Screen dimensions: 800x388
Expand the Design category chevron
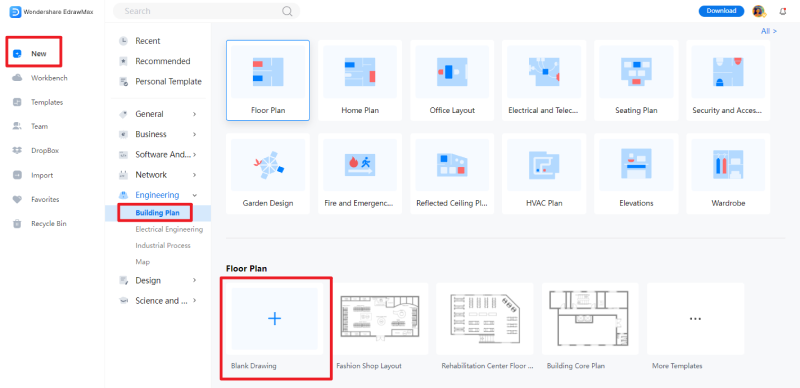[194, 280]
